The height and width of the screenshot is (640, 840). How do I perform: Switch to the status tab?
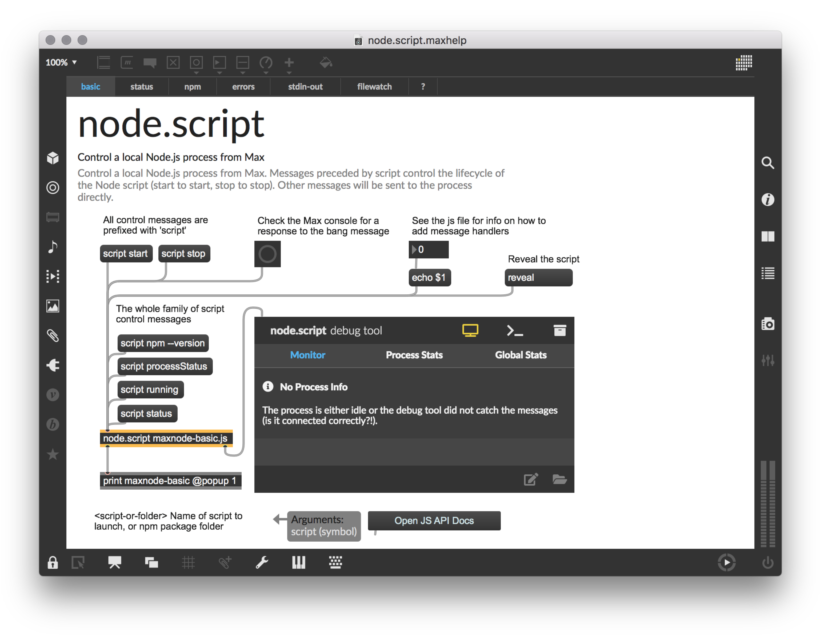[x=141, y=86]
